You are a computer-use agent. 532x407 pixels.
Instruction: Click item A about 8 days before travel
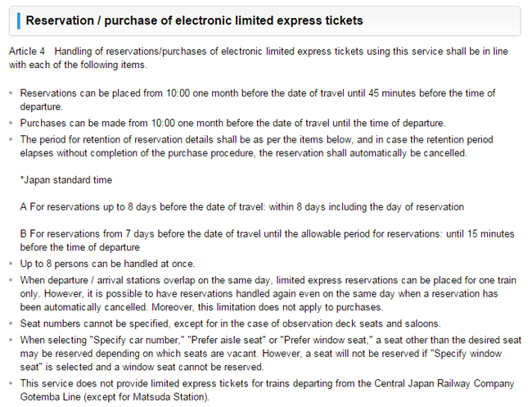tap(242, 206)
